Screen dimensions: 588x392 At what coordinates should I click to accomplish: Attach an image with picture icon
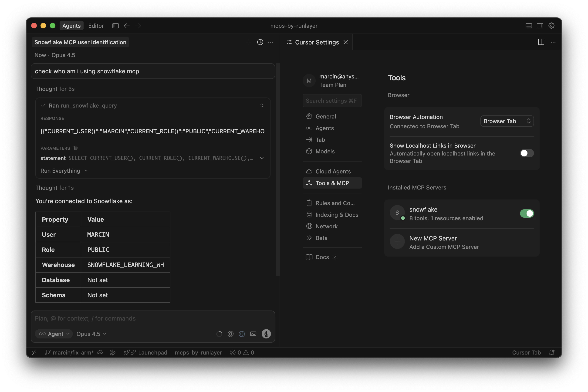pos(253,334)
